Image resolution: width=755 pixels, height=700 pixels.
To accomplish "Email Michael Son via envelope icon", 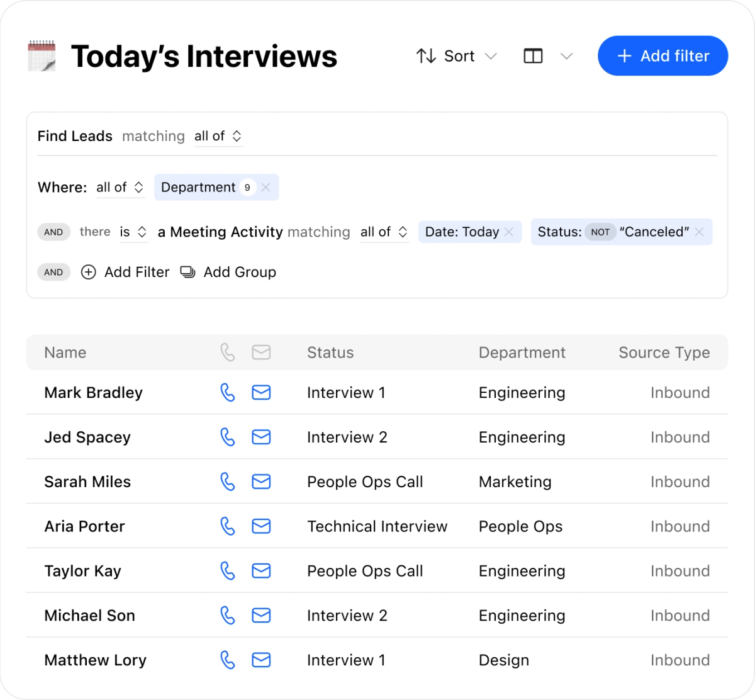I will pyautogui.click(x=261, y=616).
